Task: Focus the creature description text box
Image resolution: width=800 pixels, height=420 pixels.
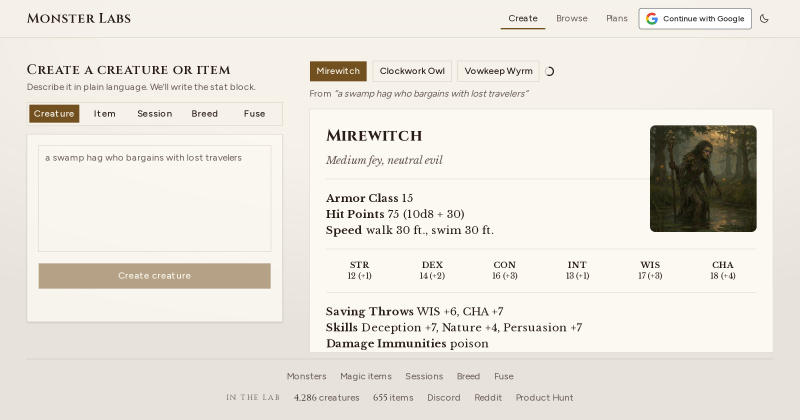Action: pyautogui.click(x=155, y=199)
